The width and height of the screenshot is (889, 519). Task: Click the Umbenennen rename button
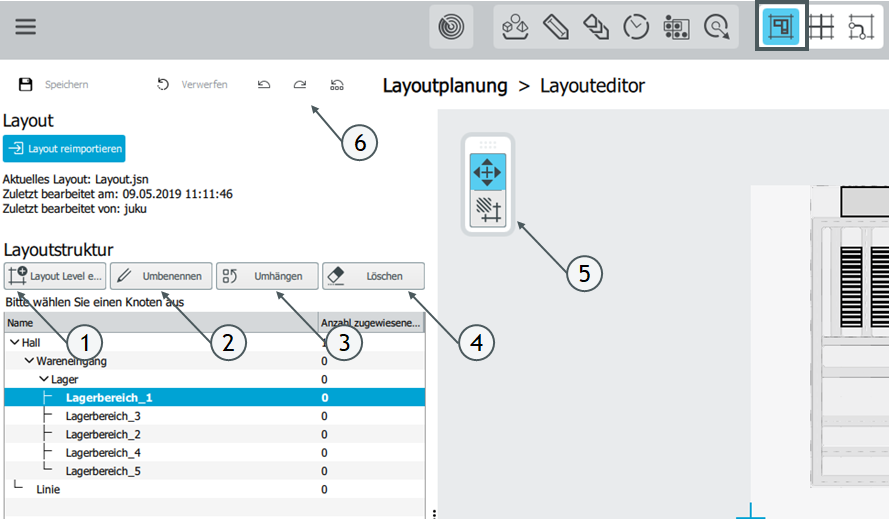click(x=161, y=276)
